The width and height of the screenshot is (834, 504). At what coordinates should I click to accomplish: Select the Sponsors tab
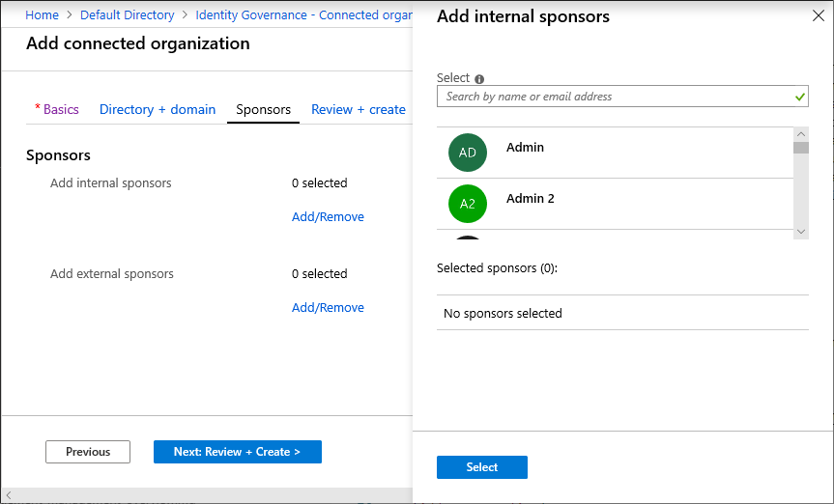[x=263, y=109]
